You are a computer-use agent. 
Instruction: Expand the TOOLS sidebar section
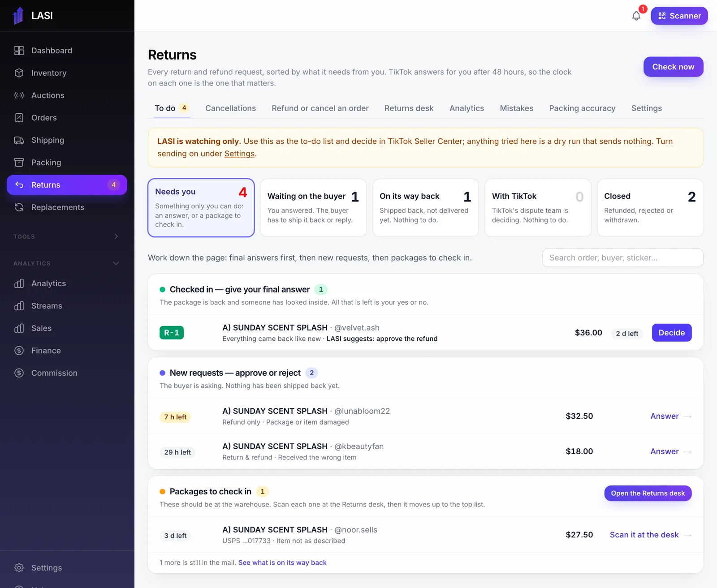67,236
